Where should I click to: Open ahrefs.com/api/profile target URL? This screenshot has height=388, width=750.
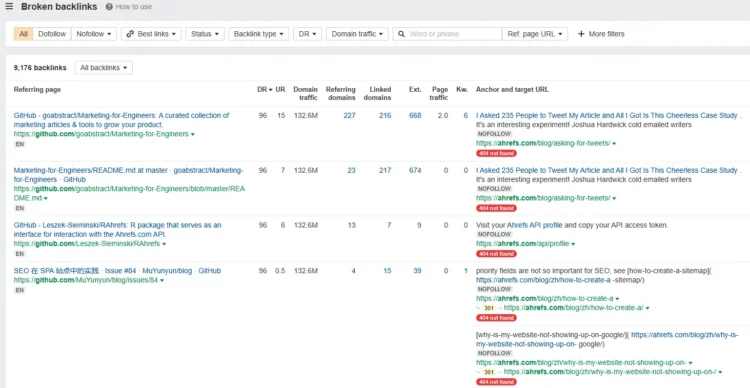coord(522,244)
